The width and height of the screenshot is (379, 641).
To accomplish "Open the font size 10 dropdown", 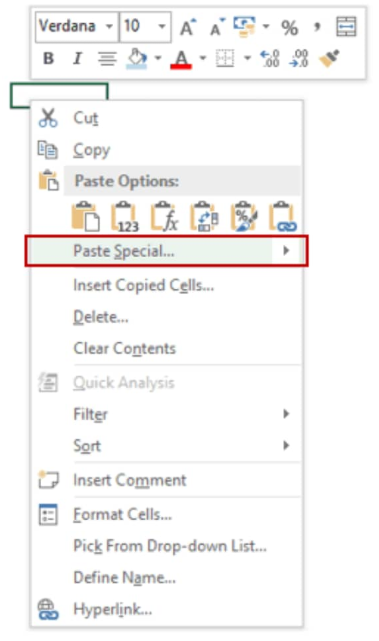I will point(162,27).
